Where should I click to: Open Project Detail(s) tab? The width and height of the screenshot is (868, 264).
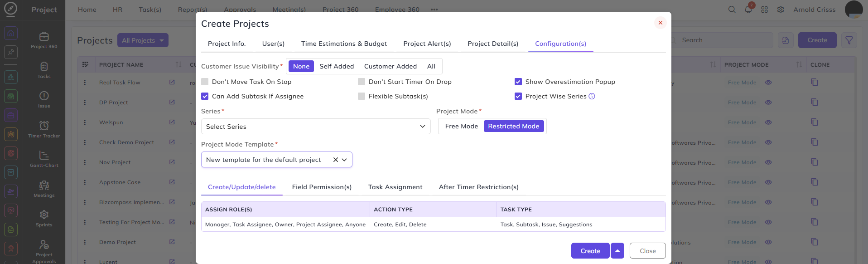point(493,44)
